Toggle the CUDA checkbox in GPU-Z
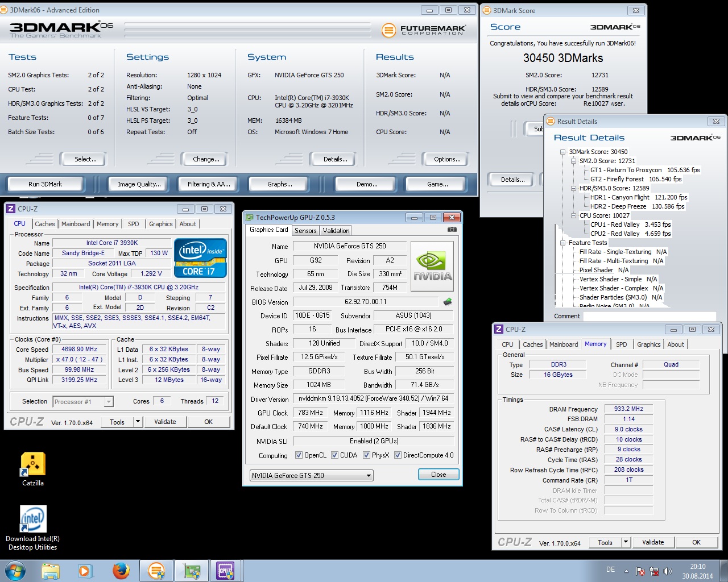Screen dimensions: 728x582 334,455
